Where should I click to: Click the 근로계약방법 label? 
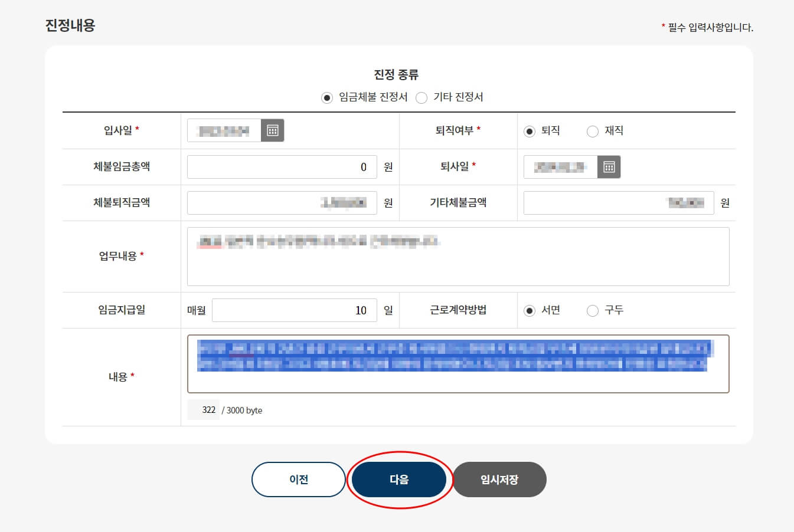pyautogui.click(x=458, y=310)
